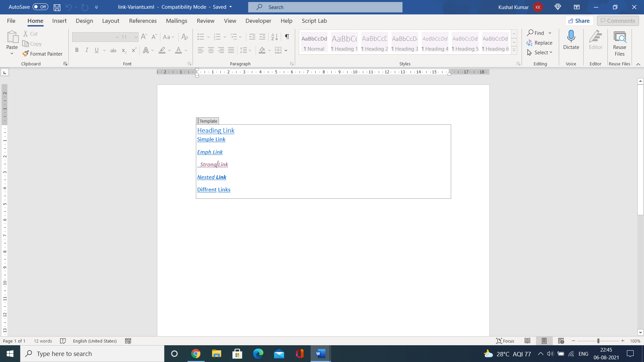Viewport: 644px width, 362px height.
Task: Click the Sort A-Z icon
Action: pyautogui.click(x=274, y=37)
